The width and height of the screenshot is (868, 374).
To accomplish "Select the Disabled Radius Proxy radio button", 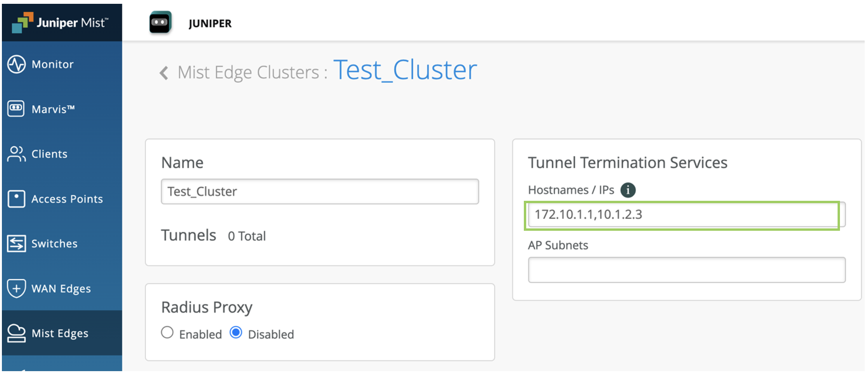I will point(236,332).
